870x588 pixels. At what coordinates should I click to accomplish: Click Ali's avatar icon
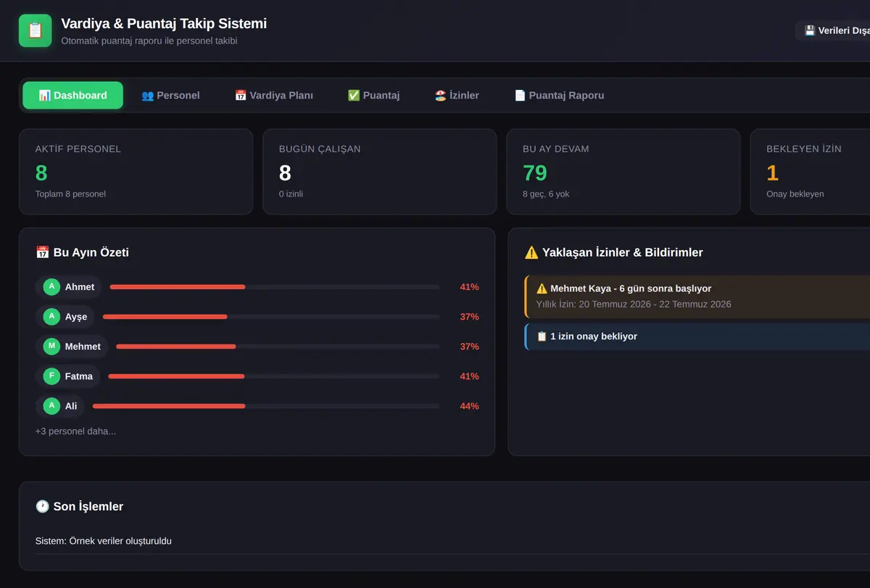(51, 406)
